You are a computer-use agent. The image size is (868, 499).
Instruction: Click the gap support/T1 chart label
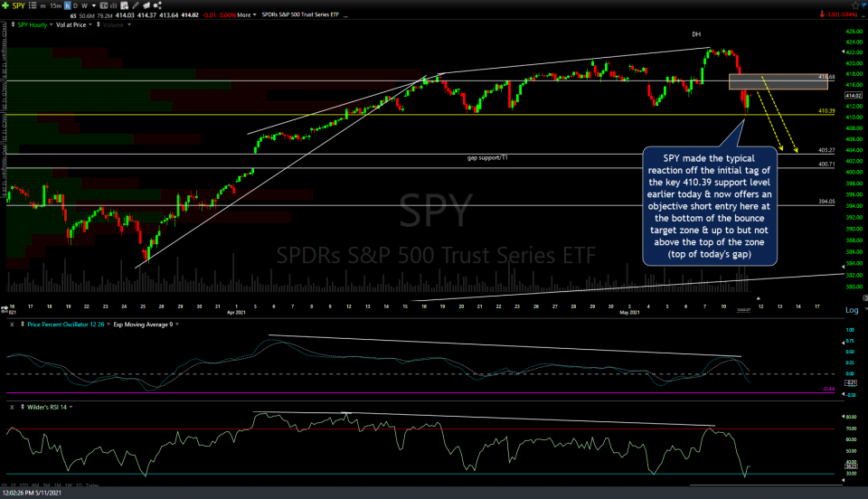487,158
